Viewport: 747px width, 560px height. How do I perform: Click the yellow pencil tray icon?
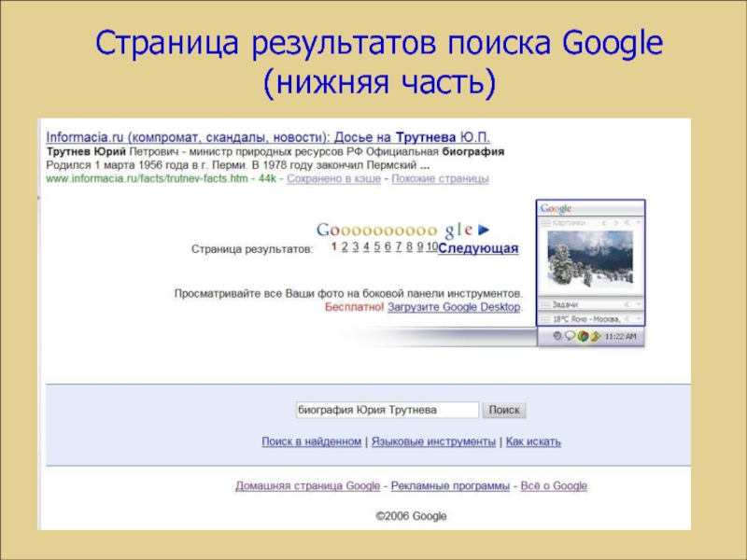click(596, 336)
